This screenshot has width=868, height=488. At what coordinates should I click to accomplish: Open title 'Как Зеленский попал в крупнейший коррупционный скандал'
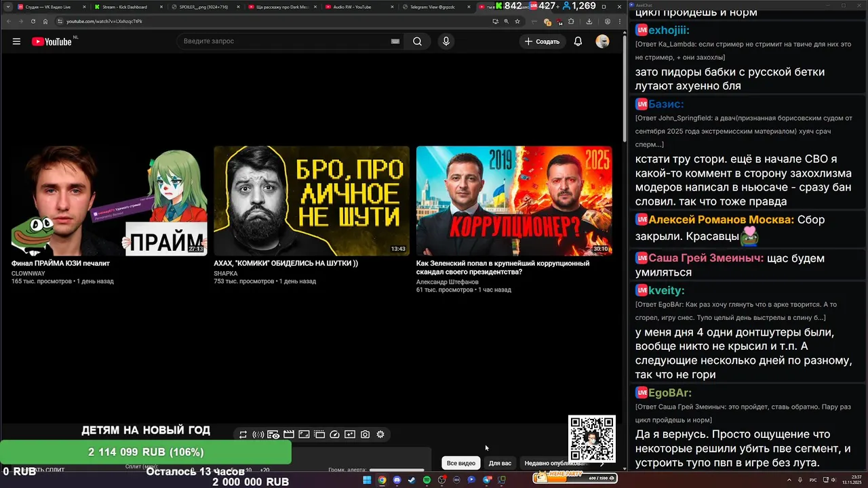click(502, 267)
